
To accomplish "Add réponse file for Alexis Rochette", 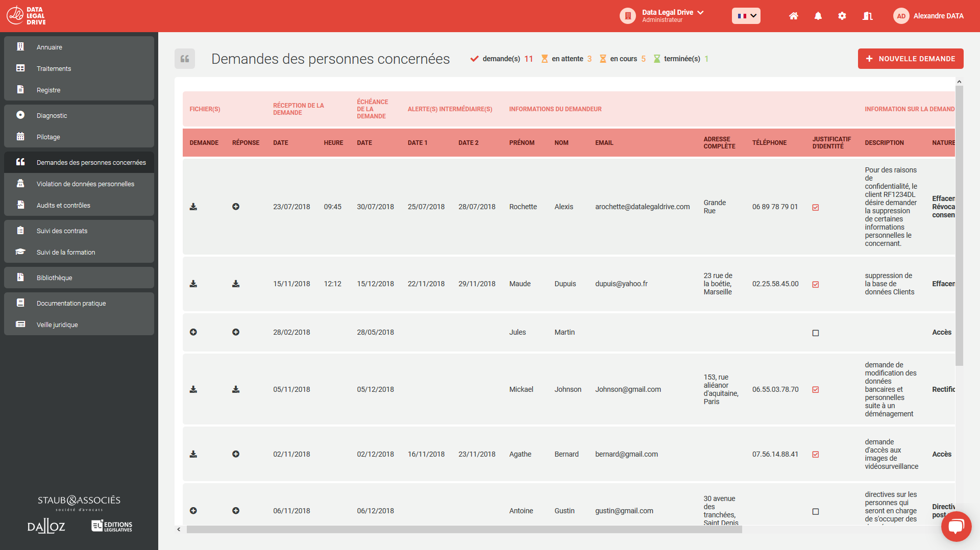I will click(236, 207).
